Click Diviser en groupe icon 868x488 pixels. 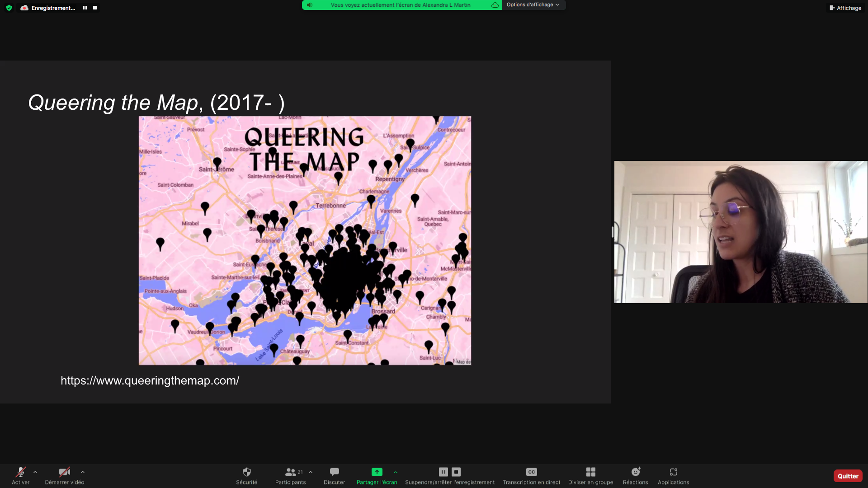[590, 472]
